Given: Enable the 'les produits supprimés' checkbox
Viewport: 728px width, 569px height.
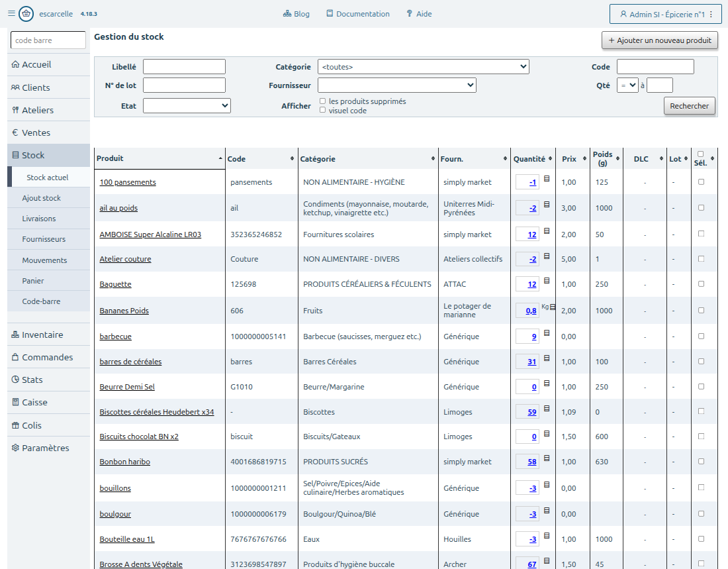Looking at the screenshot, I should (323, 101).
